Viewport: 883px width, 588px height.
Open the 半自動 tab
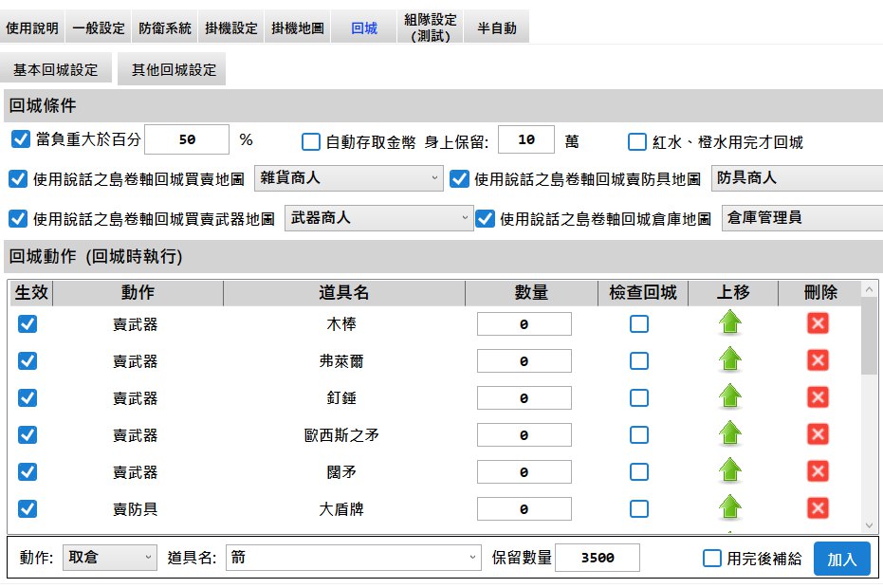point(496,28)
